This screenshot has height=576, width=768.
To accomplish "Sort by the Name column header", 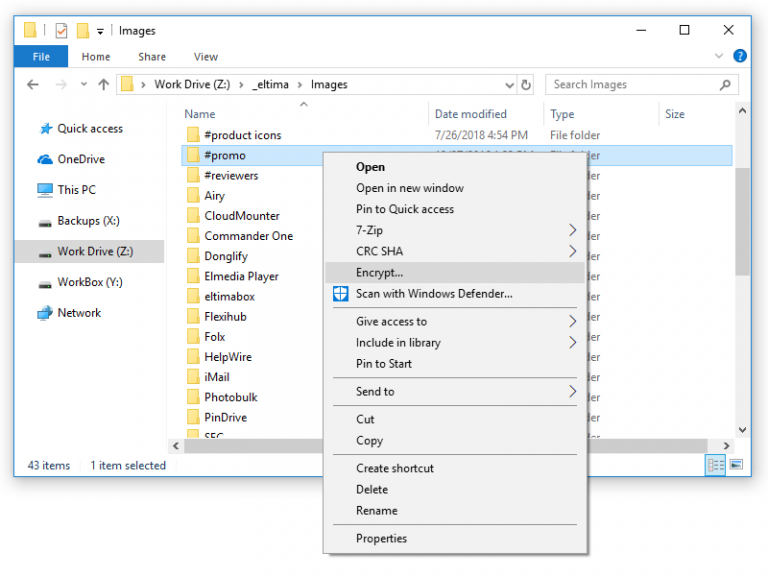I will [200, 114].
